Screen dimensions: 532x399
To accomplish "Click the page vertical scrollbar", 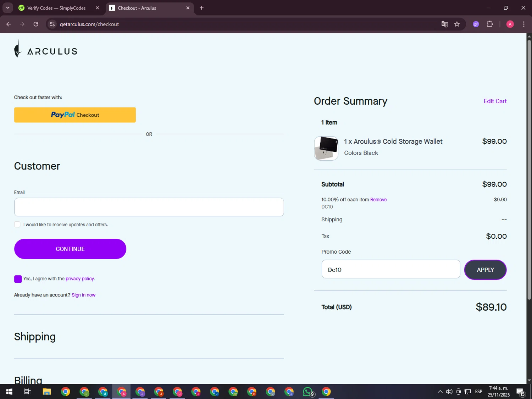I will [x=529, y=170].
